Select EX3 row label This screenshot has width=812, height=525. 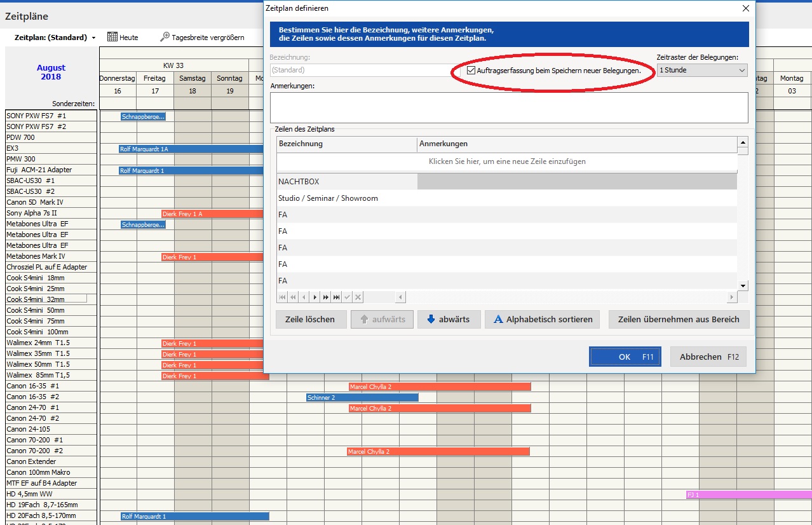coord(51,148)
